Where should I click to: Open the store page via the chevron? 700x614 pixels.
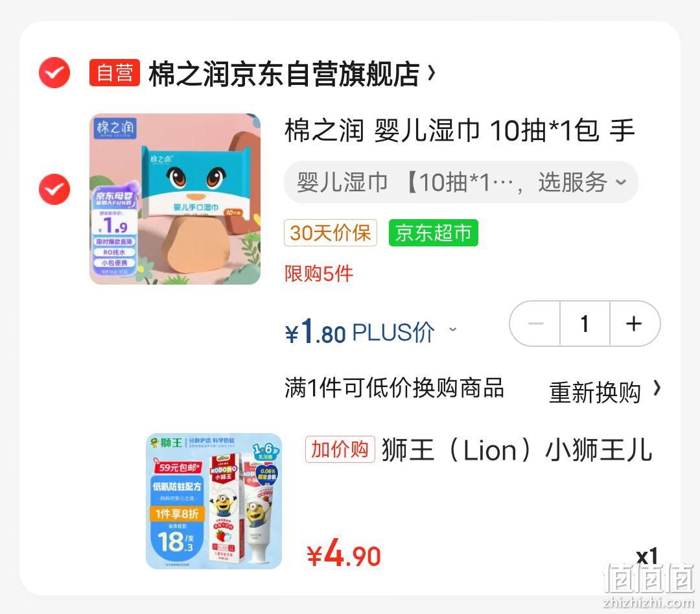tap(431, 73)
